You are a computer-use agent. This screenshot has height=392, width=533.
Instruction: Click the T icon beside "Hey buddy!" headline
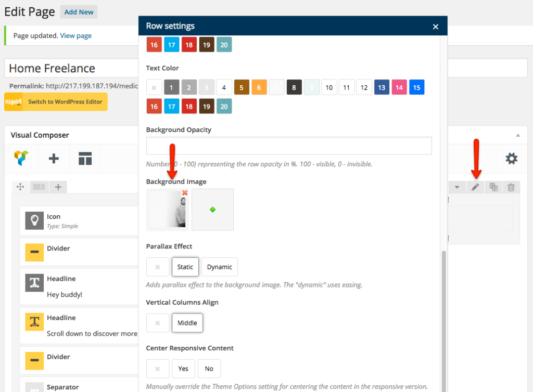tap(34, 283)
